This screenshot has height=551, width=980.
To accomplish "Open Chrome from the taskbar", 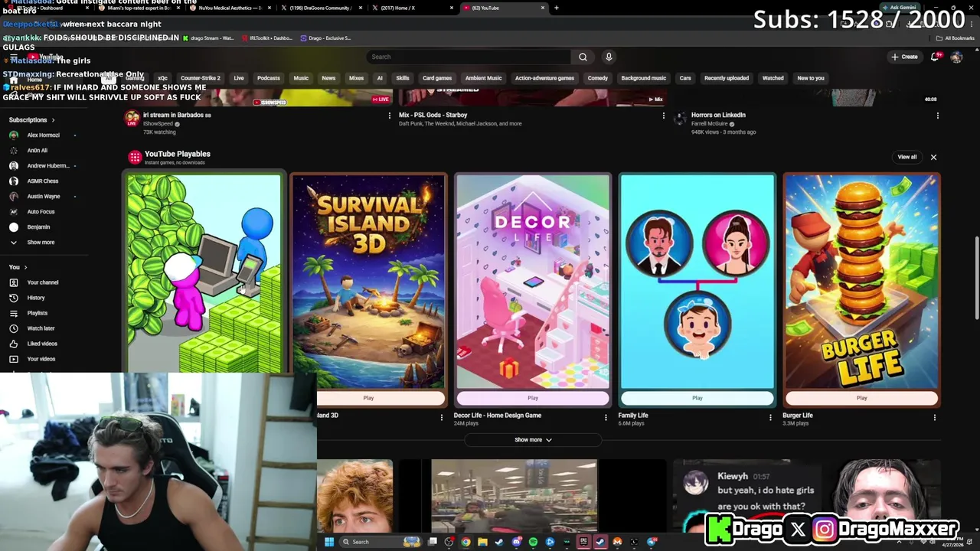I will click(x=465, y=542).
